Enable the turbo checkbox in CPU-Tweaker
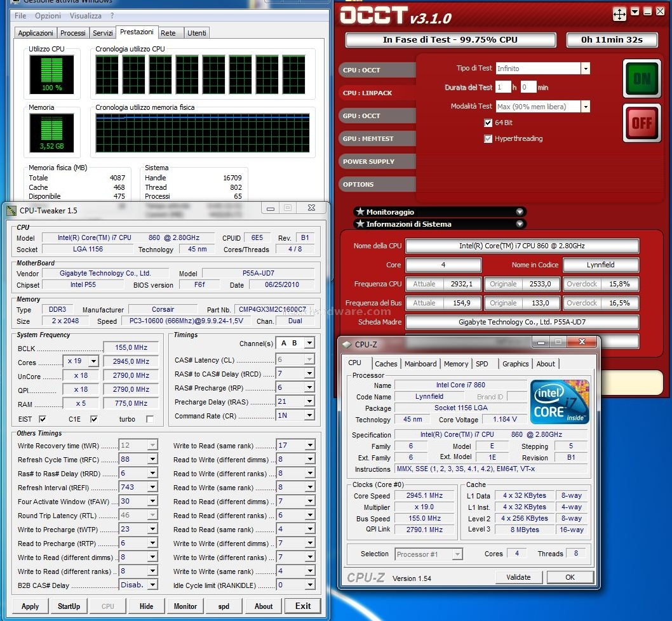 (149, 419)
